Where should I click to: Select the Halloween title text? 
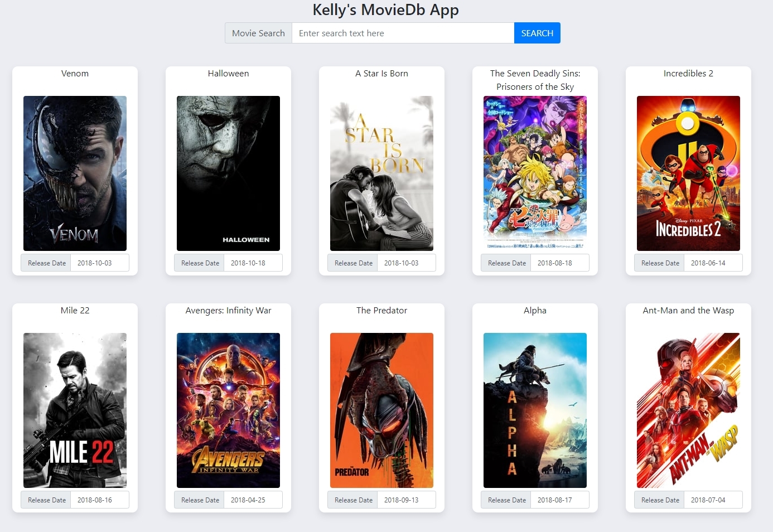228,74
